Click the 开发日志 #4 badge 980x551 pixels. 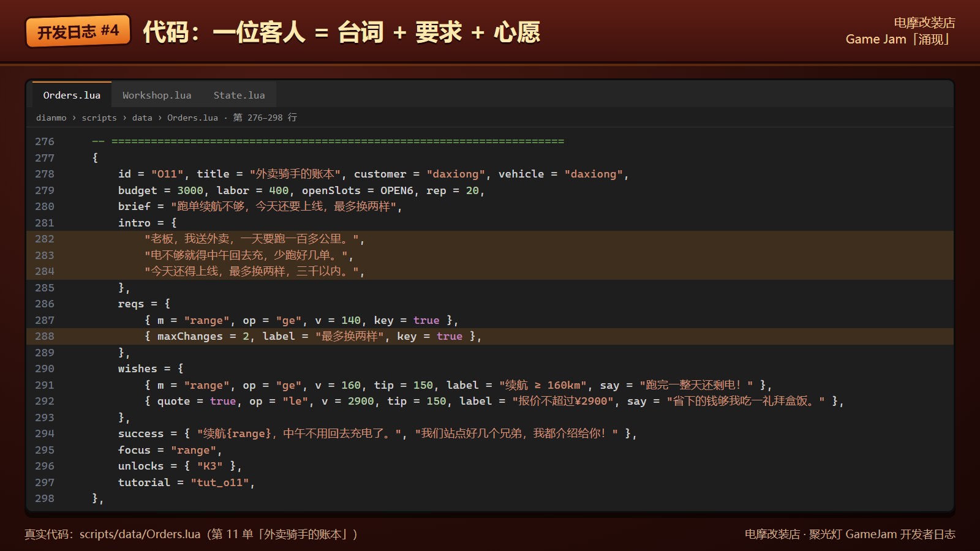(78, 31)
